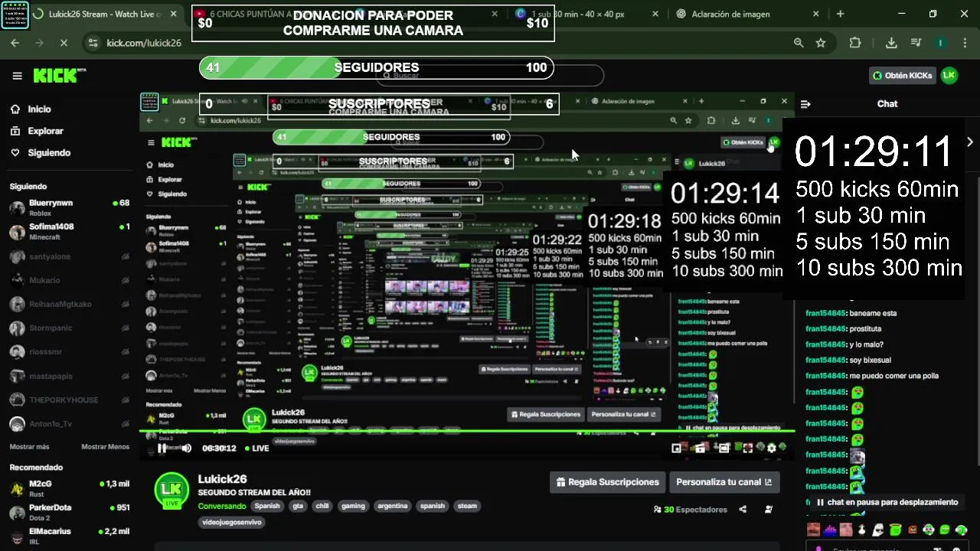The width and height of the screenshot is (980, 551).
Task: Click the Obtén KICKs button
Action: [x=902, y=75]
